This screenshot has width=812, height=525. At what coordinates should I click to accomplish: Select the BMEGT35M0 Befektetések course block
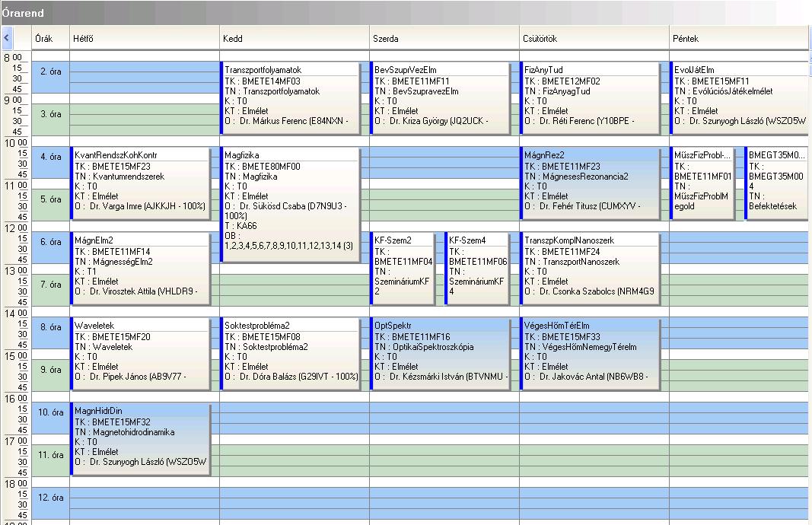click(x=777, y=183)
